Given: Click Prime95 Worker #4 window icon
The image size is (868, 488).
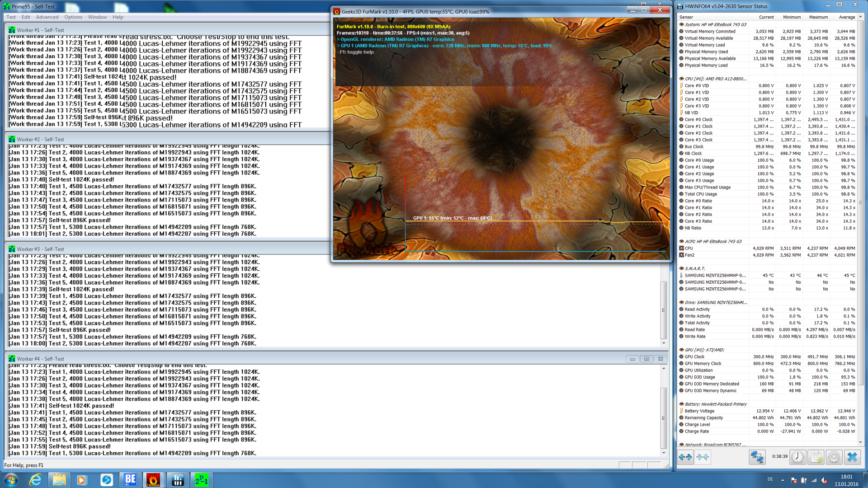Looking at the screenshot, I should tap(12, 359).
